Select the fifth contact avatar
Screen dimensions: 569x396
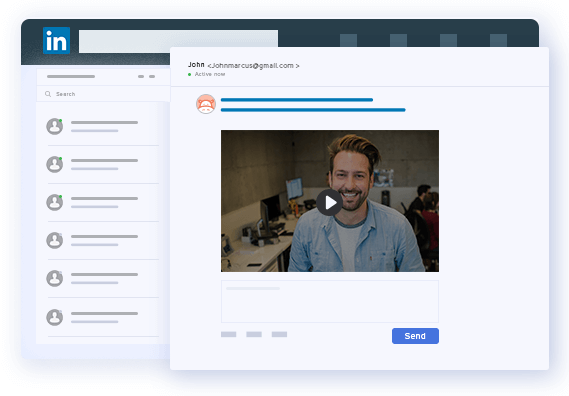(54, 278)
